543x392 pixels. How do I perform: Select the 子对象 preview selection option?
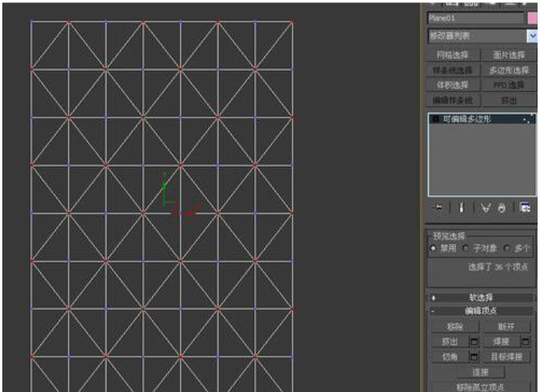465,248
